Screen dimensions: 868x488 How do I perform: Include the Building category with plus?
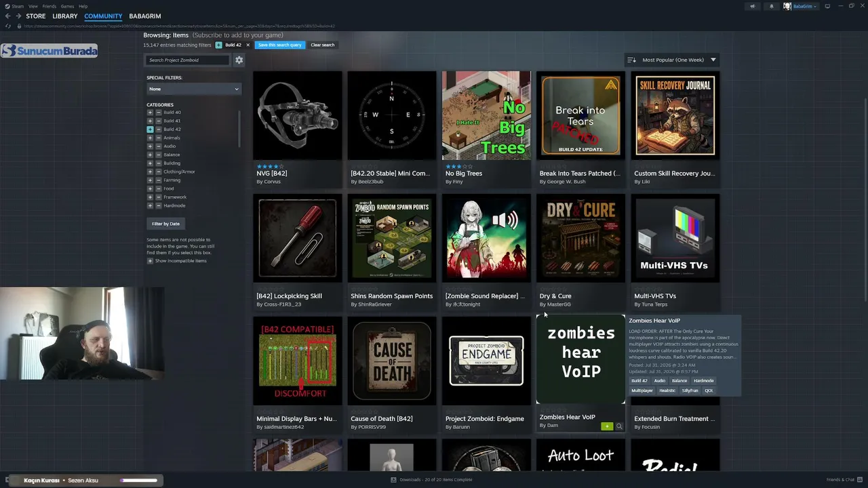(x=150, y=163)
